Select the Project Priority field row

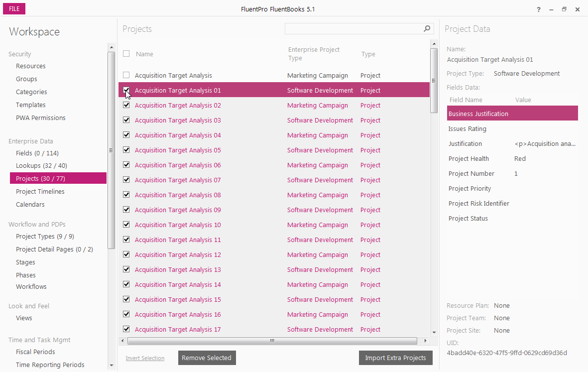pyautogui.click(x=512, y=189)
